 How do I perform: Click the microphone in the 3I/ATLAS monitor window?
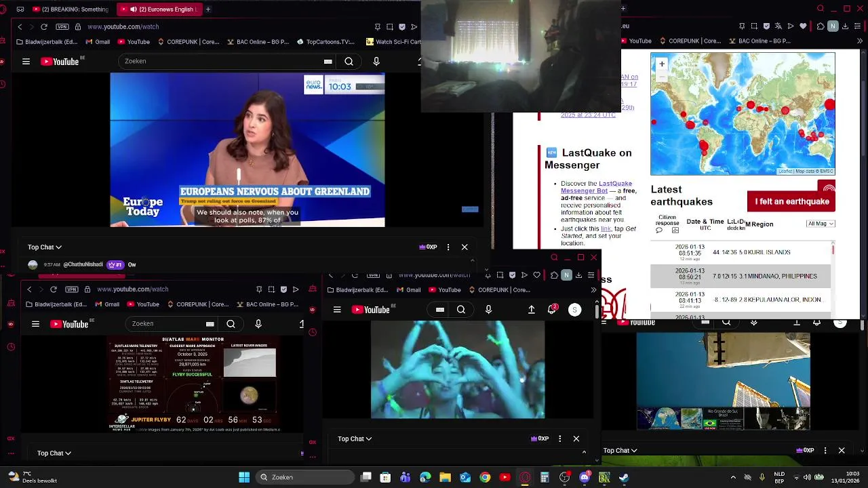(258, 323)
